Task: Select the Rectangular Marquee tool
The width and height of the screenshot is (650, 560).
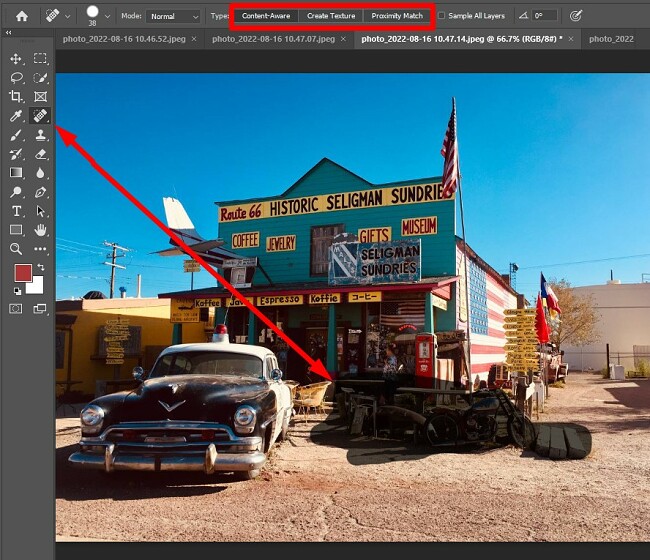Action: tap(40, 58)
